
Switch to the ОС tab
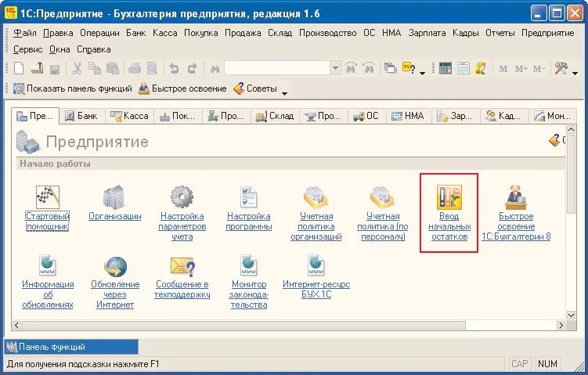[366, 116]
